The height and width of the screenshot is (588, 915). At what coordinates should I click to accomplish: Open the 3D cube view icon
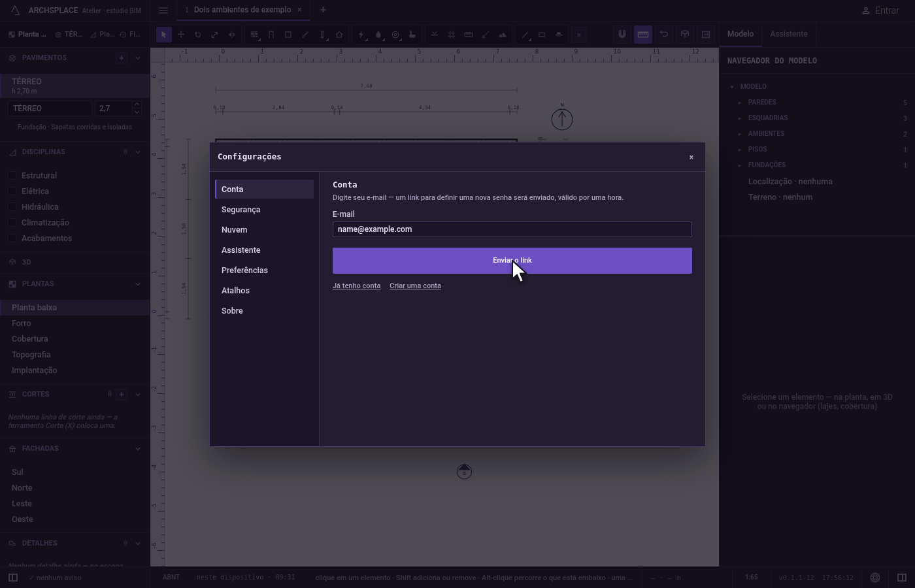tap(685, 35)
